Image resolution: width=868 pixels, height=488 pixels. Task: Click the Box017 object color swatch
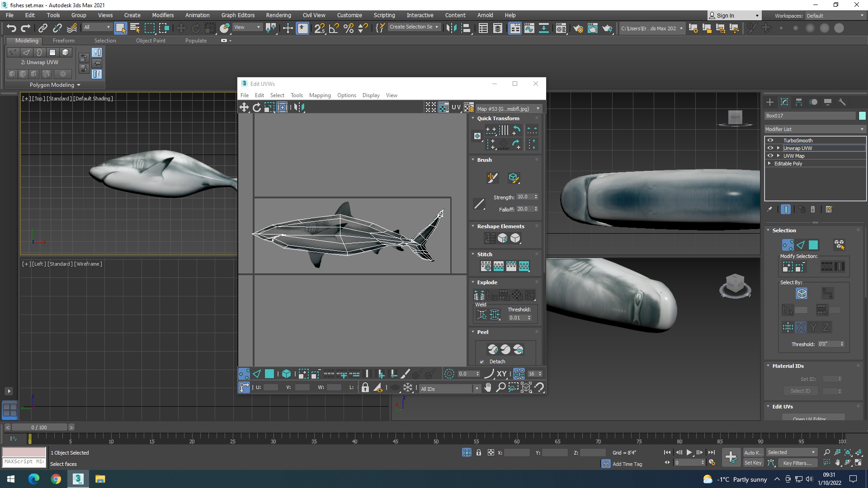coord(862,116)
